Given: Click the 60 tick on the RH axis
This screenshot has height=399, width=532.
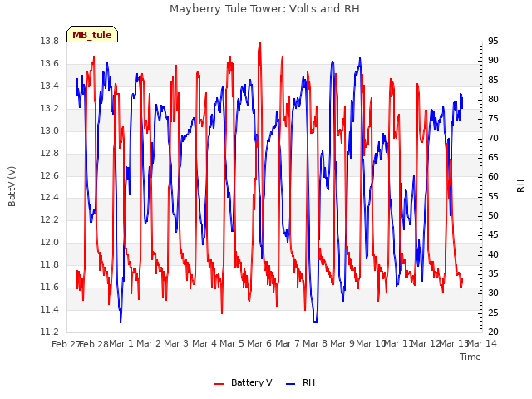Looking at the screenshot, I should [493, 177].
